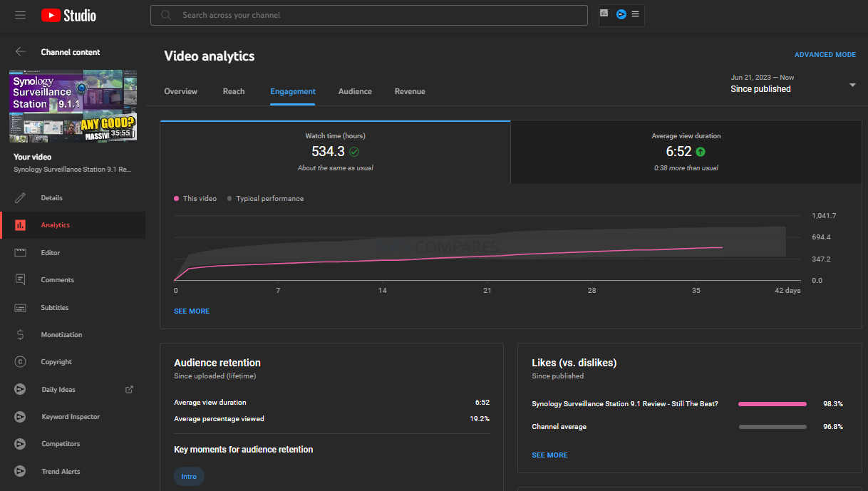The image size is (868, 491).
Task: Open Monetization page from sidebar
Action: 73,335
